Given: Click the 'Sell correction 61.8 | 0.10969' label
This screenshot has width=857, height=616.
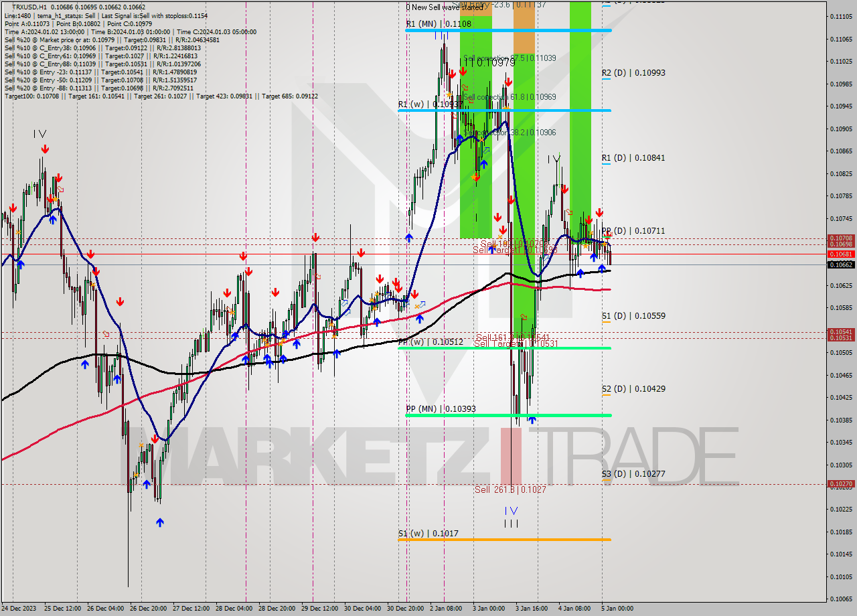Looking at the screenshot, I should pyautogui.click(x=509, y=97).
